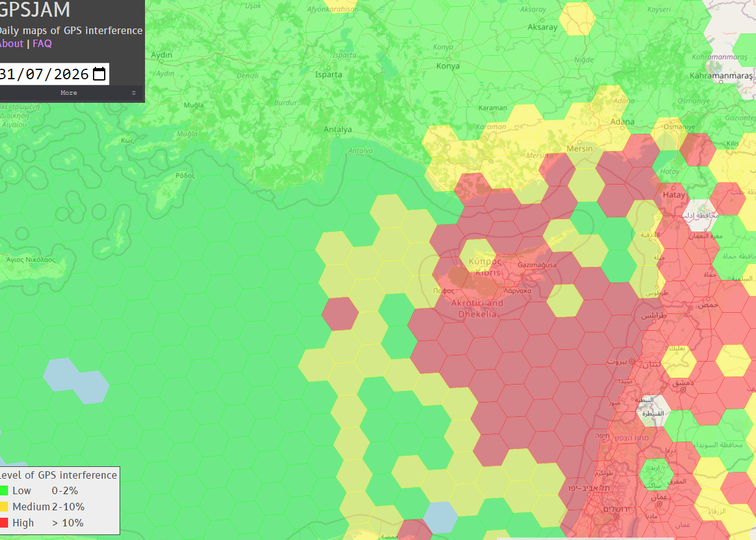The image size is (756, 540).
Task: Click the Uşak map label
Action: tap(254, 6)
